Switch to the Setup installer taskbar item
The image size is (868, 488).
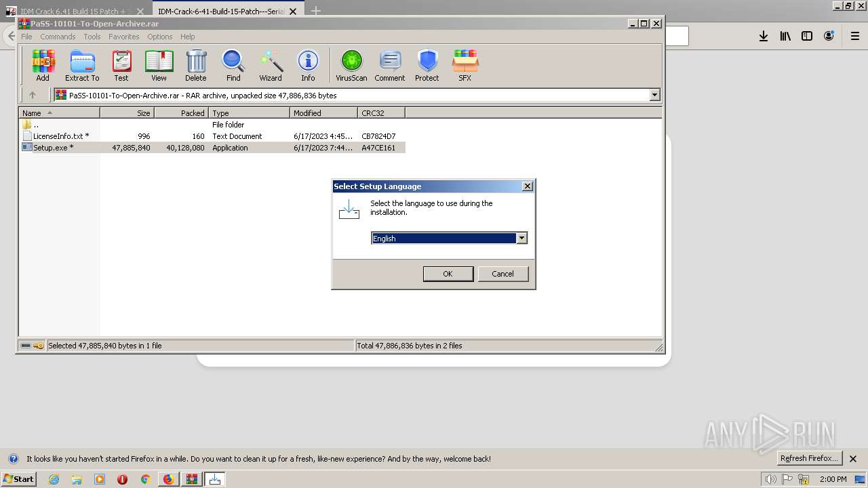coord(215,479)
